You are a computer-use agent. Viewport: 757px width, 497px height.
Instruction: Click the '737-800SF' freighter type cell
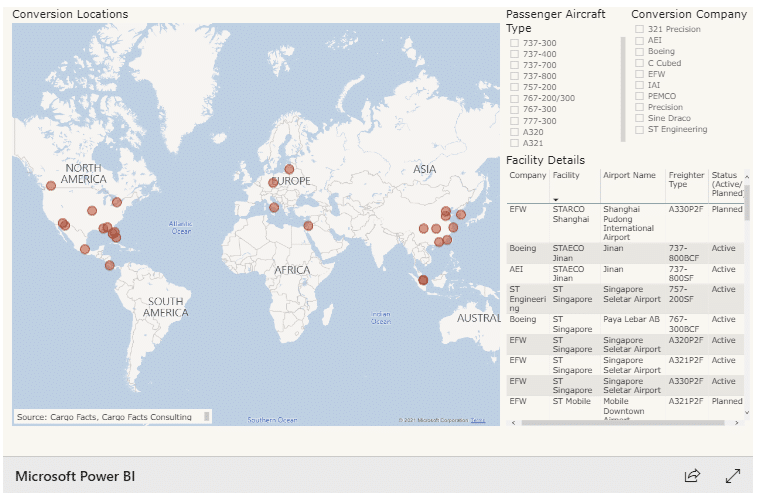point(687,273)
